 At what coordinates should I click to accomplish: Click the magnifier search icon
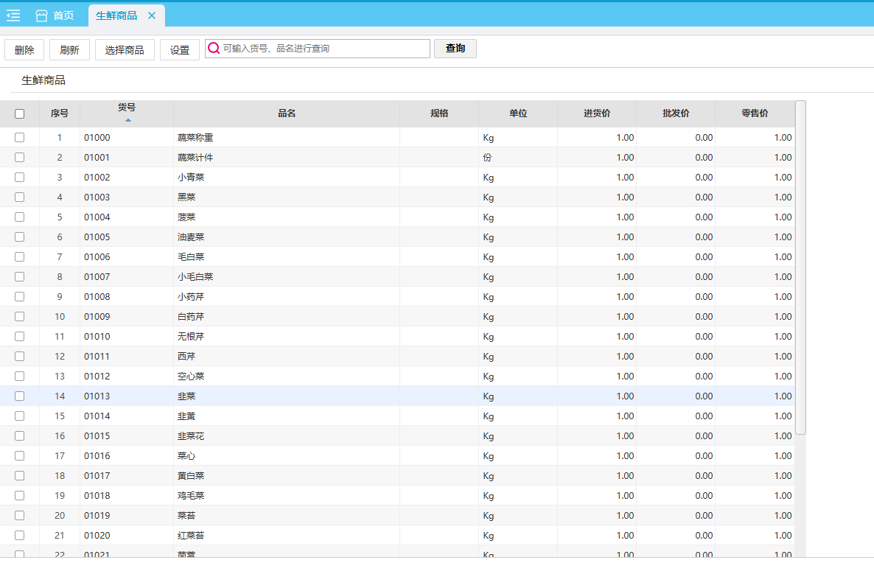click(x=214, y=49)
